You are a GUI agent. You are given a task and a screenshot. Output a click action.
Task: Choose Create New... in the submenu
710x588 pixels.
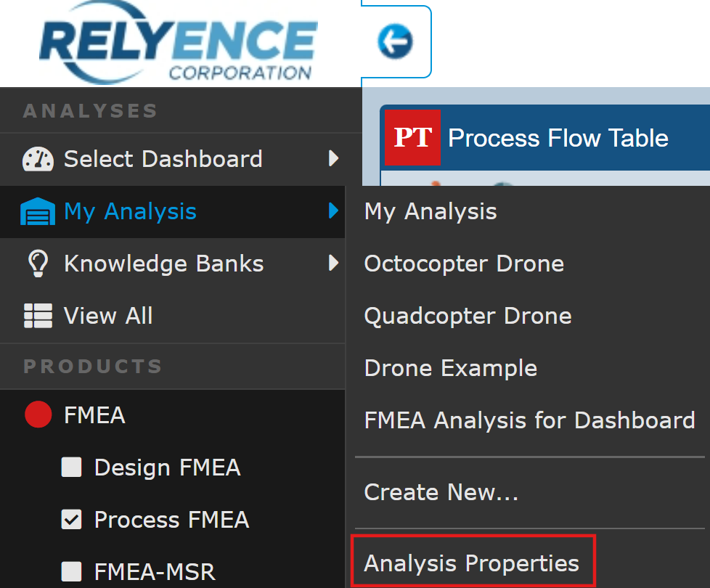point(441,493)
